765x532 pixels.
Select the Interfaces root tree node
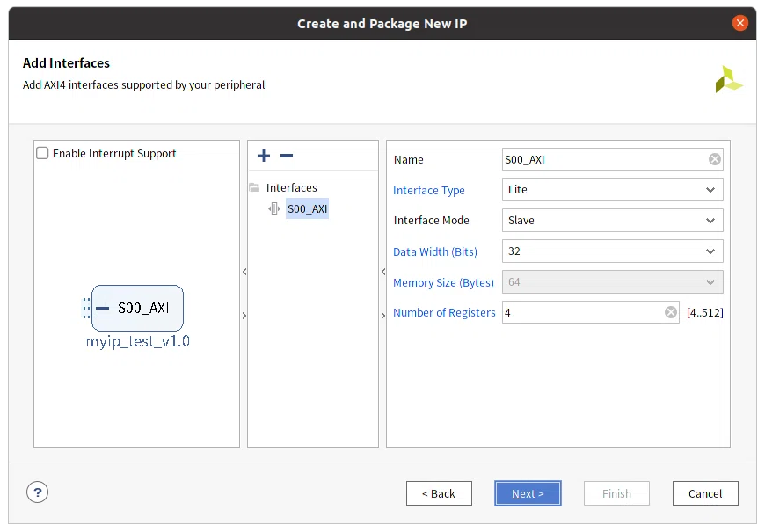[291, 187]
